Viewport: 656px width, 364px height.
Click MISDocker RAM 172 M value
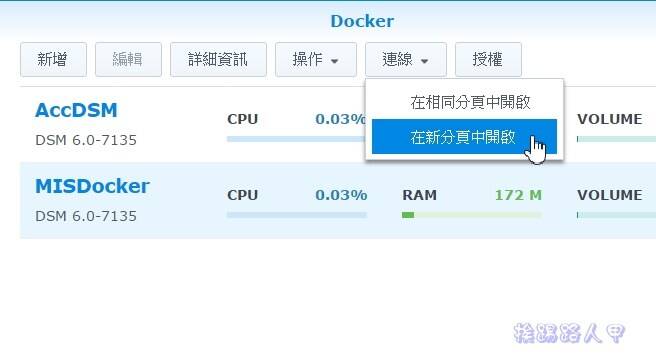click(518, 195)
